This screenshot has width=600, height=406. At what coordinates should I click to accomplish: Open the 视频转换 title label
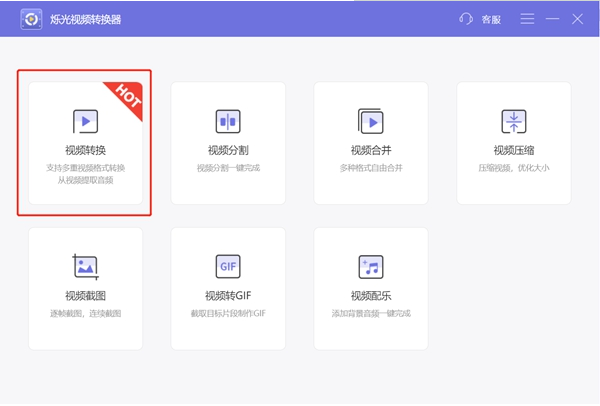point(85,150)
